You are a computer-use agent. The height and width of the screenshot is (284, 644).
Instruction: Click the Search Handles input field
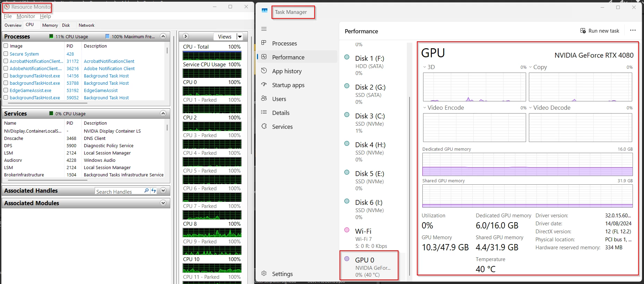coord(119,191)
